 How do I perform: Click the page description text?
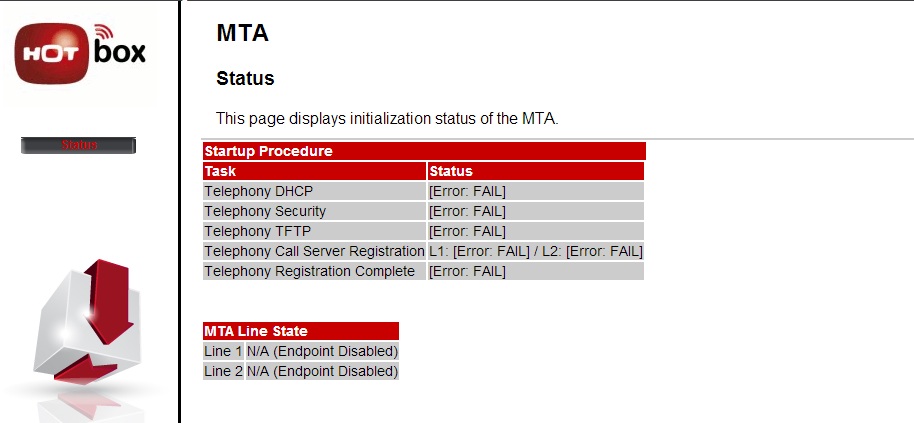pyautogui.click(x=387, y=118)
